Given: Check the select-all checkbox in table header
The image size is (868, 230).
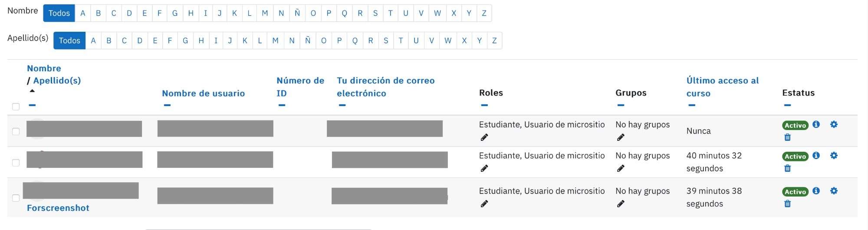Looking at the screenshot, I should (x=16, y=107).
